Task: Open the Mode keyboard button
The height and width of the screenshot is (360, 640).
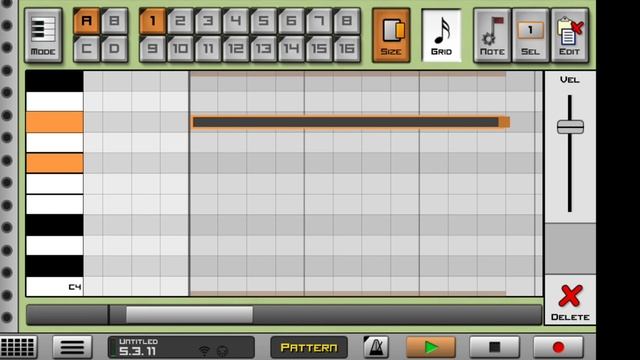Action: [x=43, y=36]
